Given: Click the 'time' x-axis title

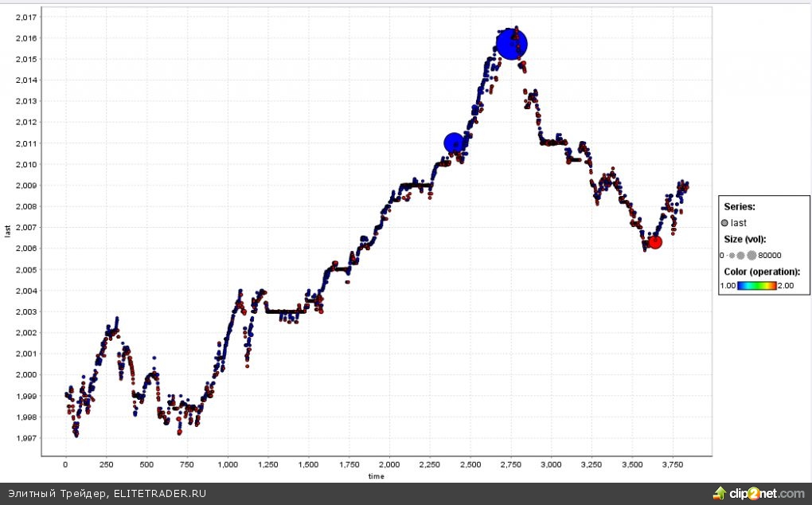Looking at the screenshot, I should click(x=376, y=476).
